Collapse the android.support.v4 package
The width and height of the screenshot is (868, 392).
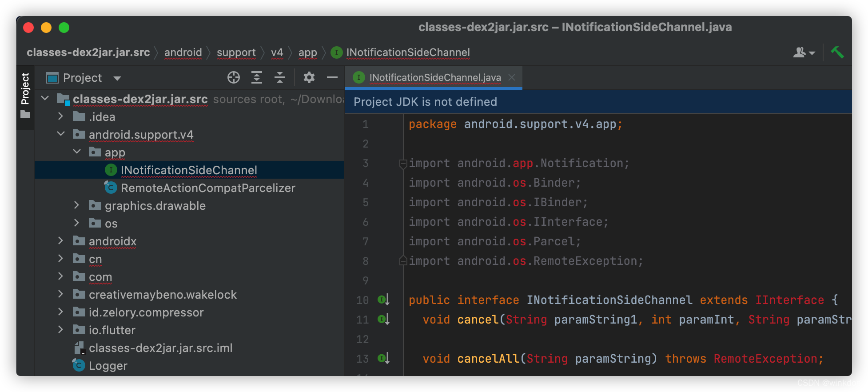click(61, 134)
